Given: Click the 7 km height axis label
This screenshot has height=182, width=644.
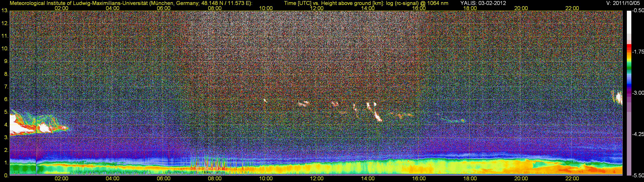Looking at the screenshot, I should click(x=6, y=87).
